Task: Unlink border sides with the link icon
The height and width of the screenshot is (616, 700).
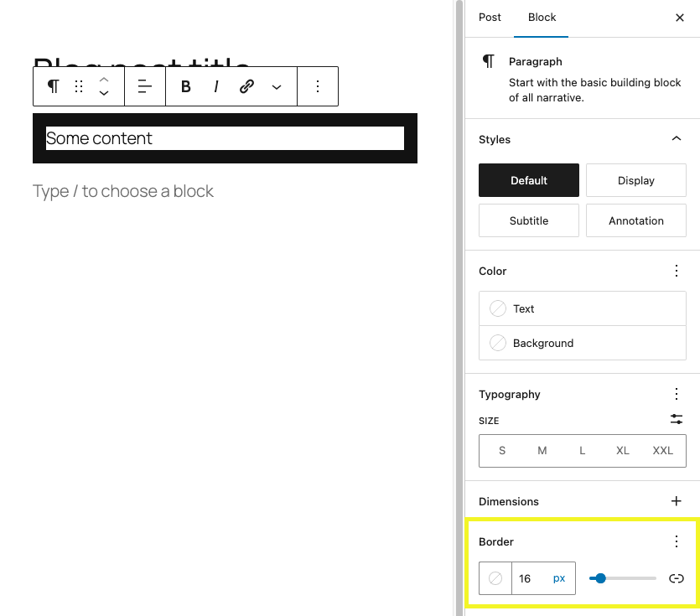Action: tap(676, 578)
